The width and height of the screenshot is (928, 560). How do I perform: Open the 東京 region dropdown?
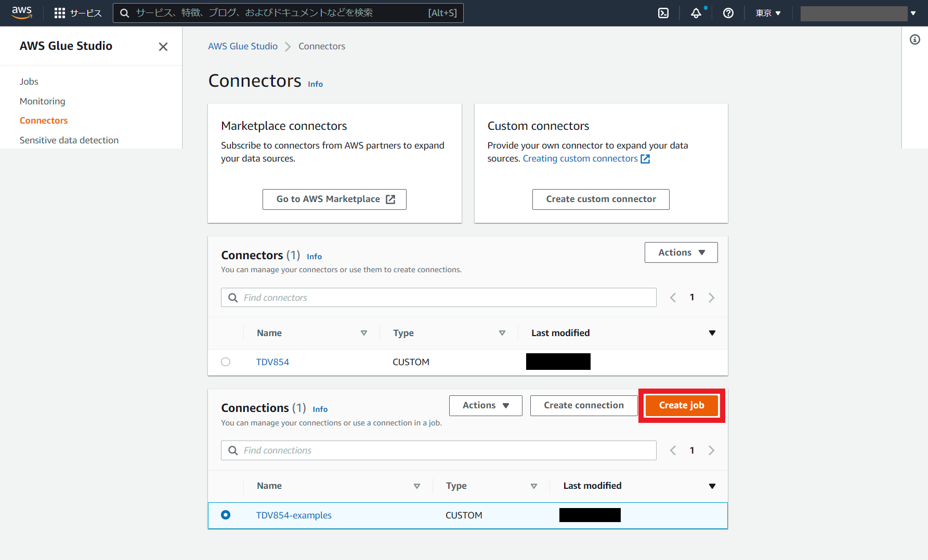(768, 13)
